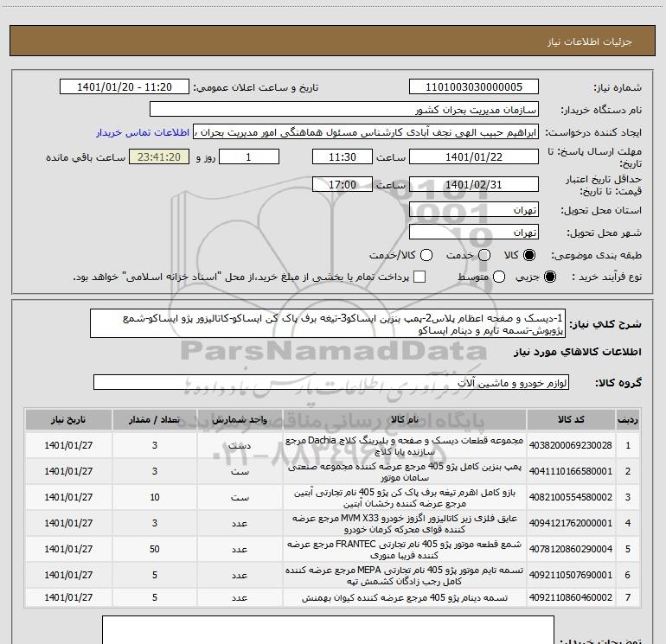Click the buyer notes text area

328,630
